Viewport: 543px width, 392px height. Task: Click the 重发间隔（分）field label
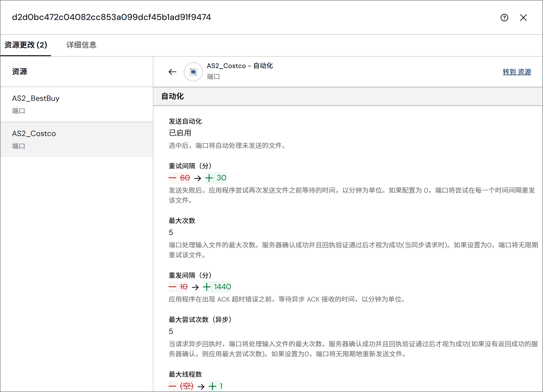tap(190, 275)
